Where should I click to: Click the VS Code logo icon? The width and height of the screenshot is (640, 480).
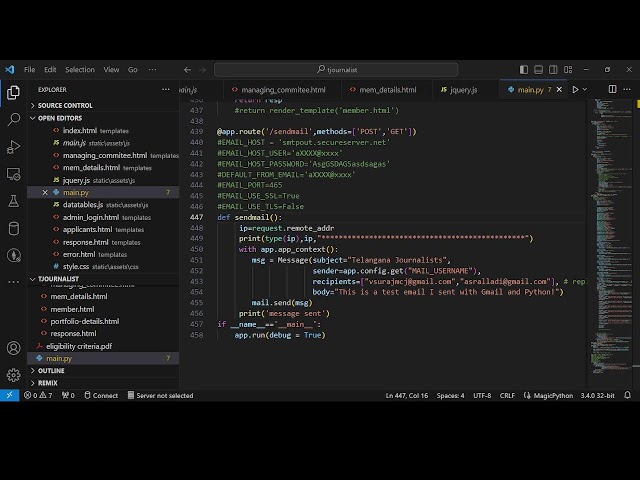click(x=10, y=69)
